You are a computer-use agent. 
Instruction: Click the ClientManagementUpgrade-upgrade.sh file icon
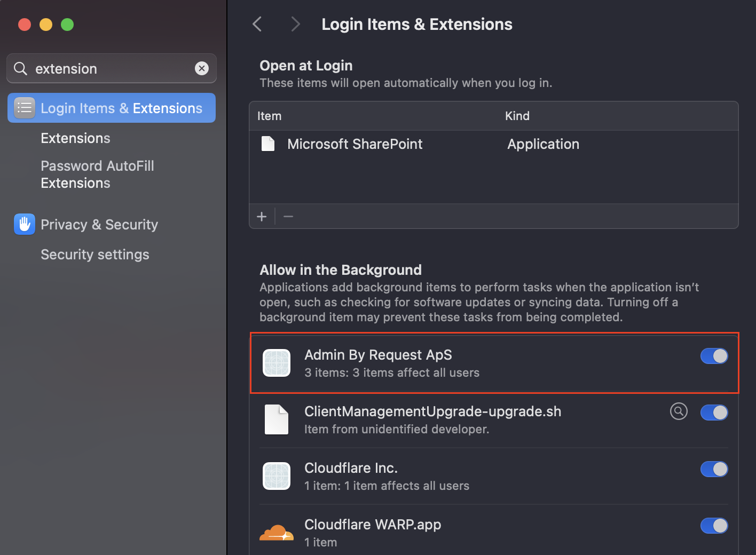click(277, 419)
